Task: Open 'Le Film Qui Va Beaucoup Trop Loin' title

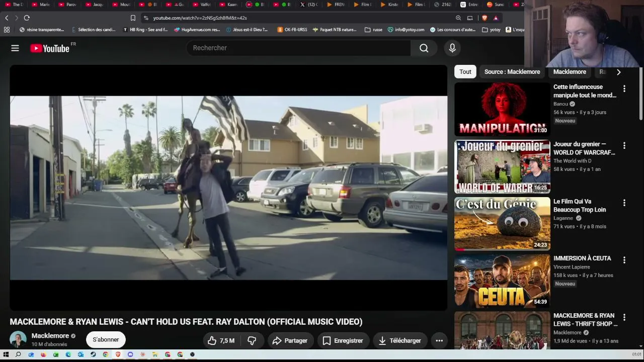Action: tap(580, 206)
